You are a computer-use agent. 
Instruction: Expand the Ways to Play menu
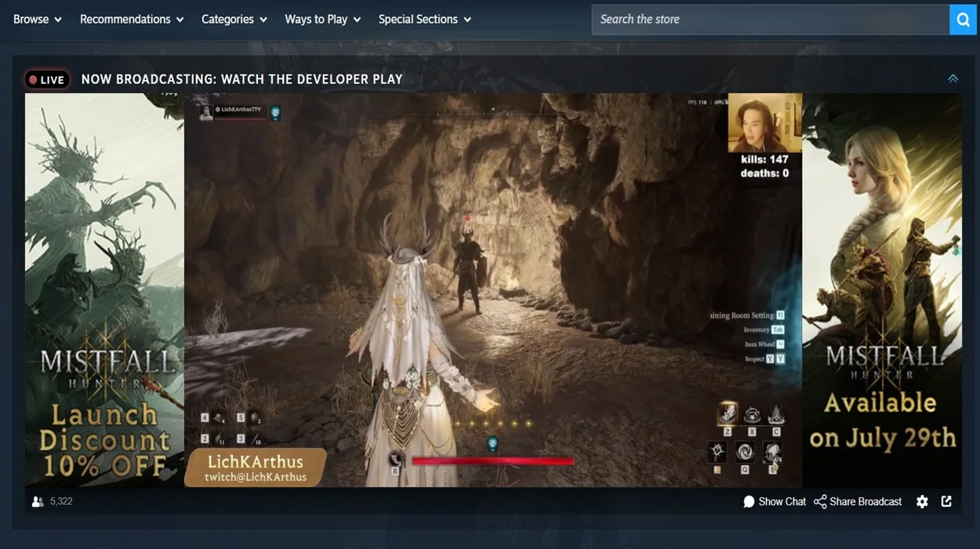click(x=323, y=19)
